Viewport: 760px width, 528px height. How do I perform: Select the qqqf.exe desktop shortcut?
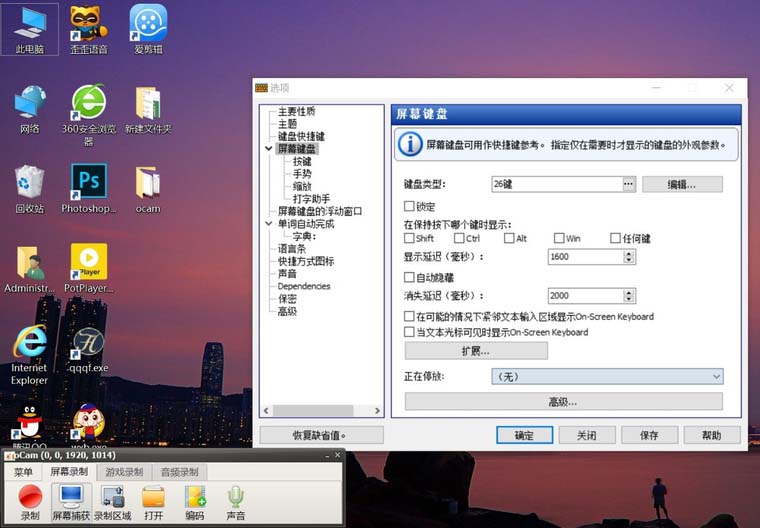tap(89, 350)
